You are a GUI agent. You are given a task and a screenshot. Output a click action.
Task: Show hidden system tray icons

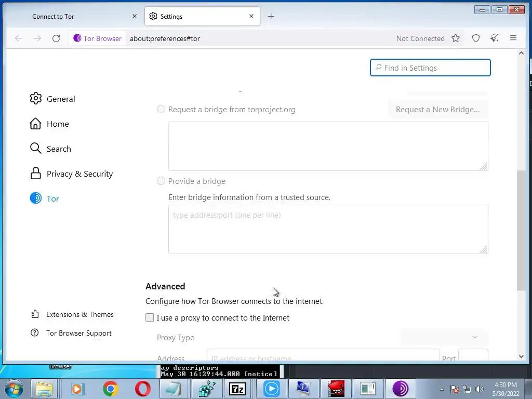point(442,389)
